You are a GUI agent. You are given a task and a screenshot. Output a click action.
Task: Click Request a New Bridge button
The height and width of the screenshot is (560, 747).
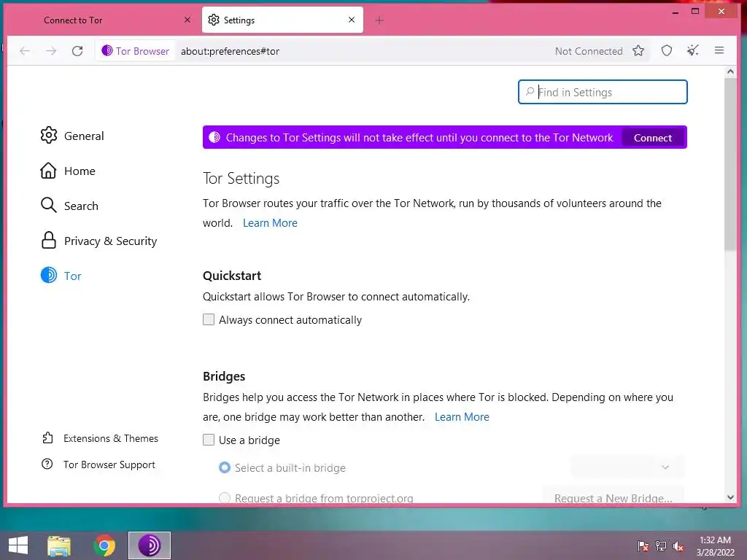[613, 496]
